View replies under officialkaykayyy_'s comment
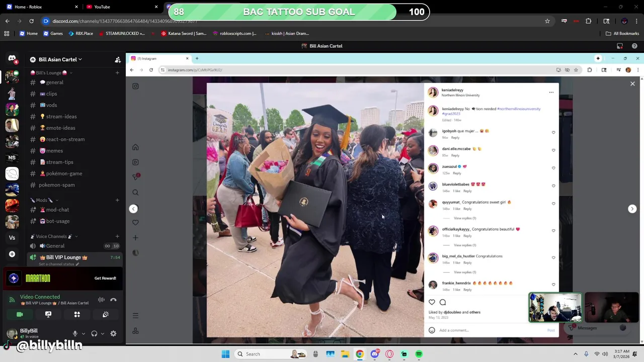 click(465, 245)
